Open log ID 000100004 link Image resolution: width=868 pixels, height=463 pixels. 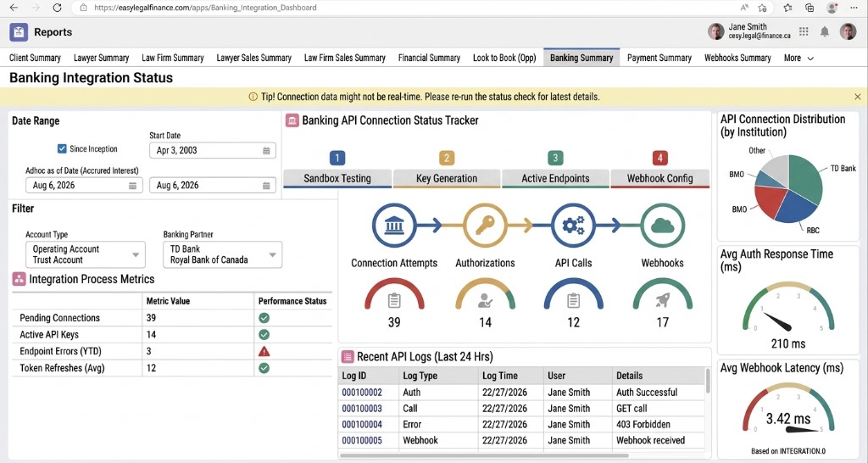point(362,425)
